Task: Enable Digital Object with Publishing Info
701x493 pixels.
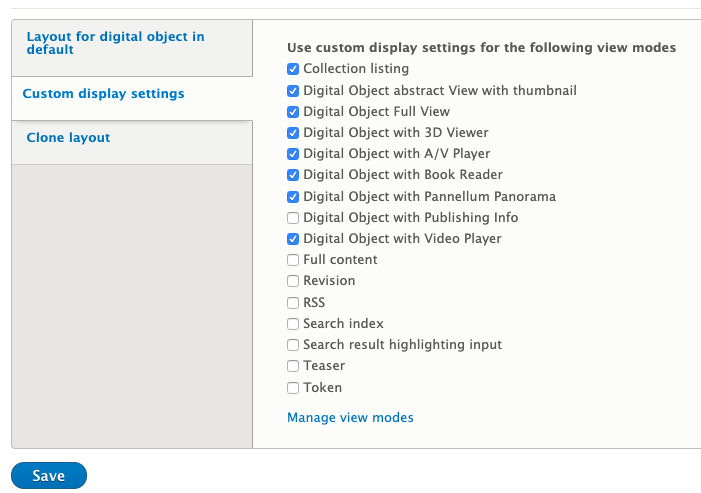Action: 293,218
